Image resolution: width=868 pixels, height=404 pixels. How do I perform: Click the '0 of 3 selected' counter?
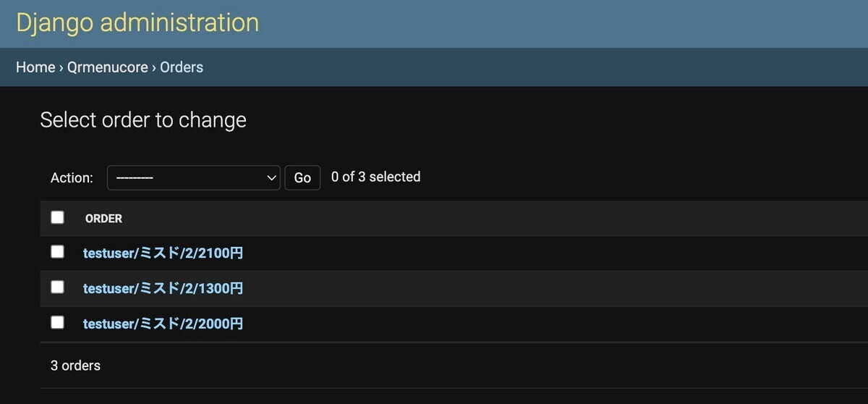click(x=375, y=177)
